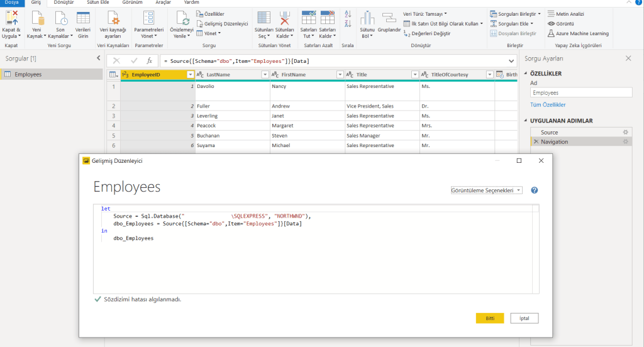The height and width of the screenshot is (347, 644).
Task: Open the Sütun Ekle tab
Action: pyautogui.click(x=97, y=3)
